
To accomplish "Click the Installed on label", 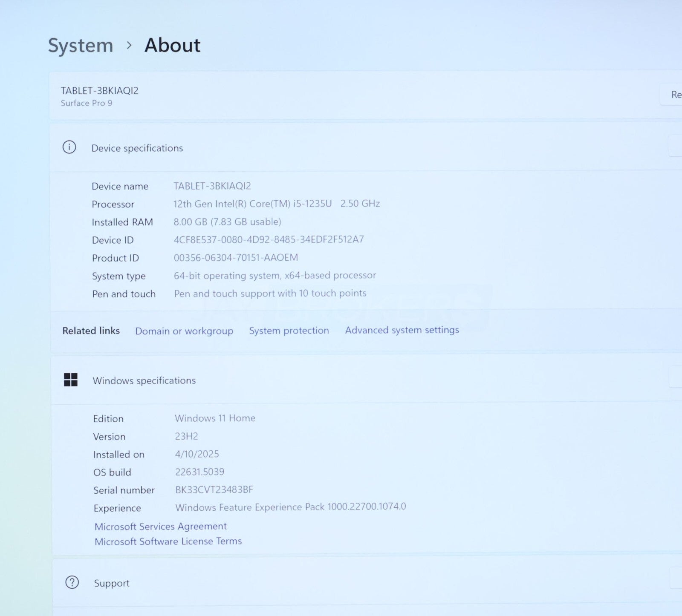I will (x=119, y=455).
